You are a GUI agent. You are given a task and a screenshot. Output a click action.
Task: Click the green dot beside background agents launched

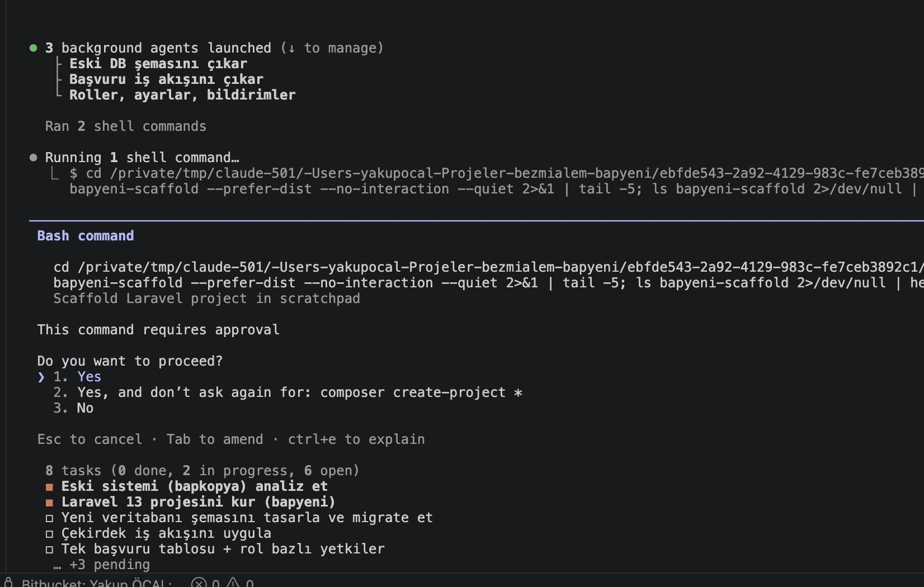click(34, 48)
